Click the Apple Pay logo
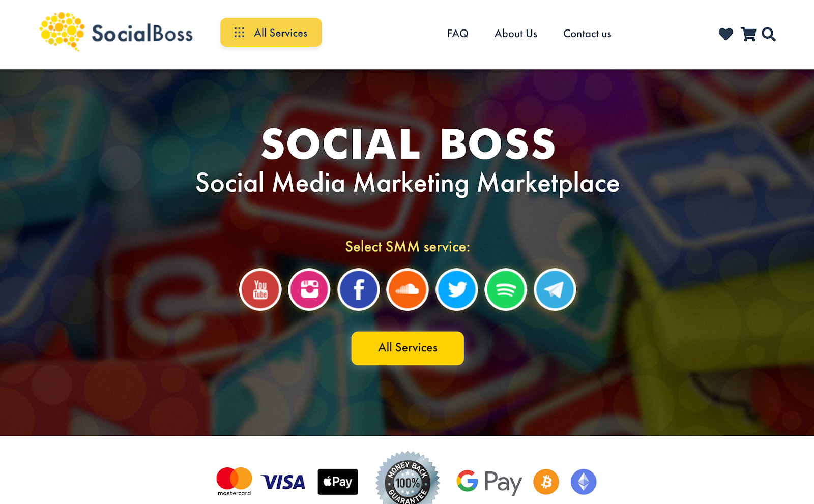Viewport: 814px width, 504px height. tap(338, 482)
